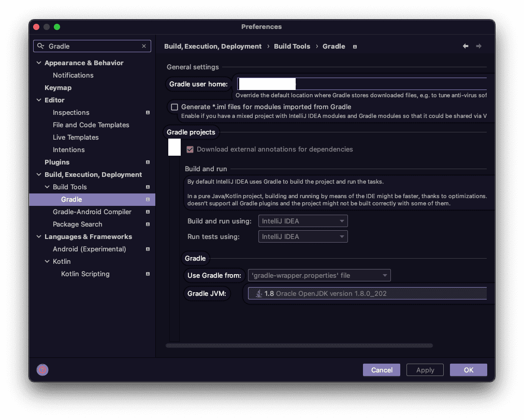Open Keymap settings

point(58,88)
